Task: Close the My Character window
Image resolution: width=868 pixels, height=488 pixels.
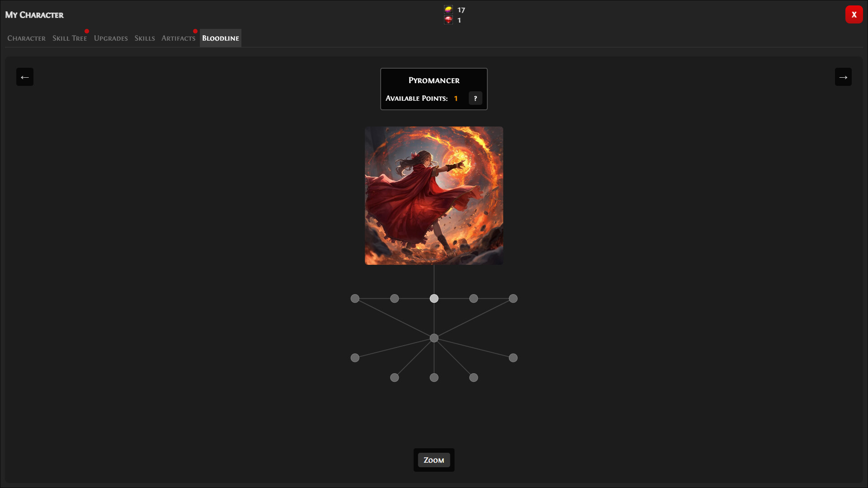Action: tap(854, 14)
